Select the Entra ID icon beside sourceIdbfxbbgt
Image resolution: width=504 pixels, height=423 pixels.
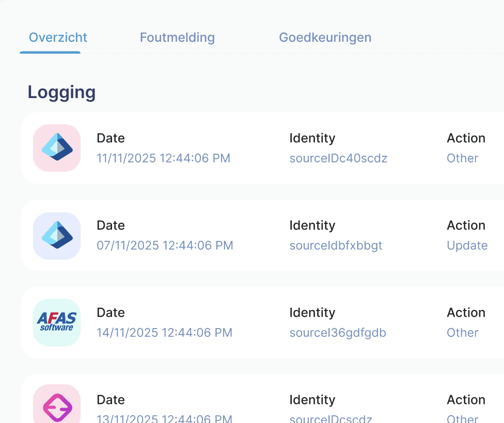click(57, 235)
